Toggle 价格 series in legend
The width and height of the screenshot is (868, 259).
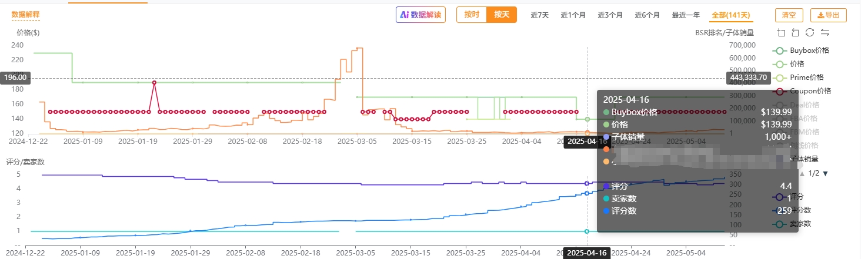pyautogui.click(x=788, y=64)
